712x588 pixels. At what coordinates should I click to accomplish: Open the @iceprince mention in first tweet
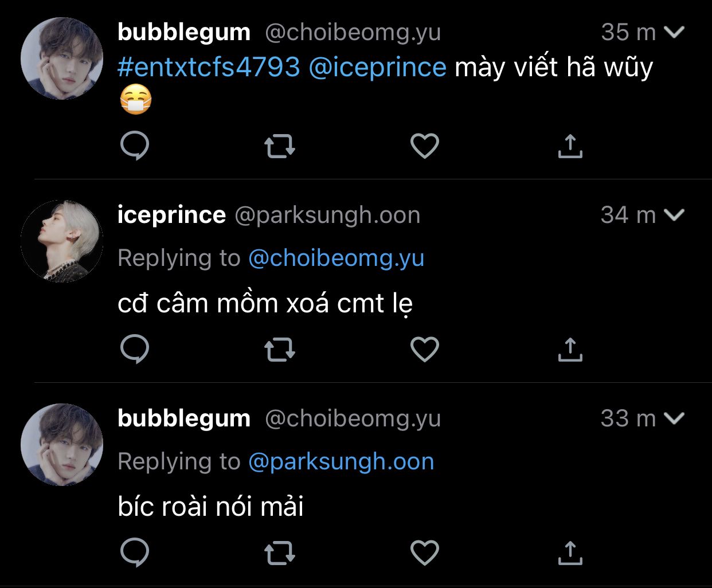tap(377, 68)
